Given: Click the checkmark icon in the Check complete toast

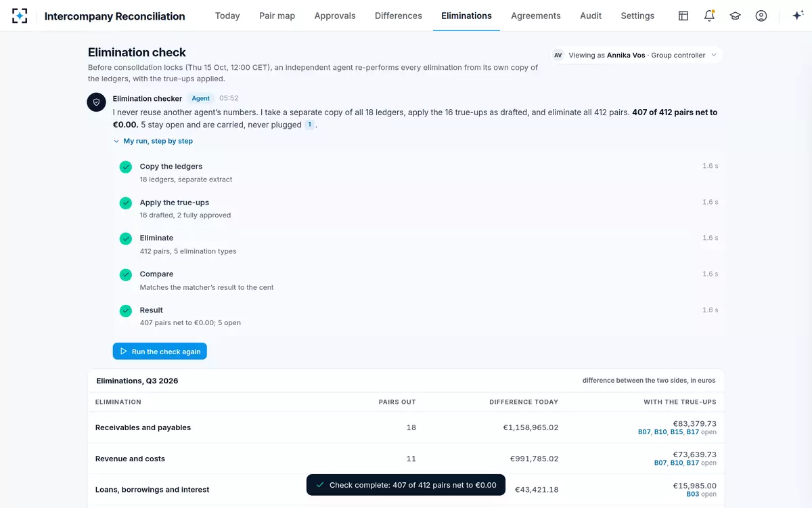Looking at the screenshot, I should point(320,485).
